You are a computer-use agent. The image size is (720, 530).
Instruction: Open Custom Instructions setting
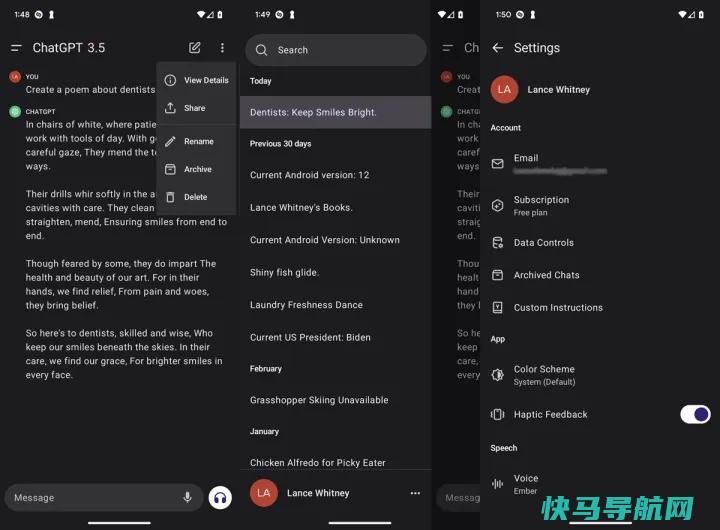point(600,308)
